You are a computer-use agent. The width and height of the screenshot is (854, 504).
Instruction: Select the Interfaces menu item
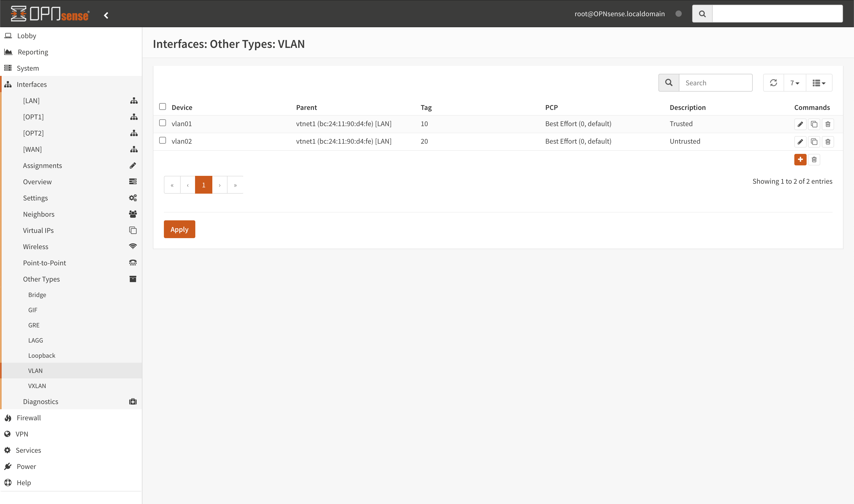(x=32, y=84)
